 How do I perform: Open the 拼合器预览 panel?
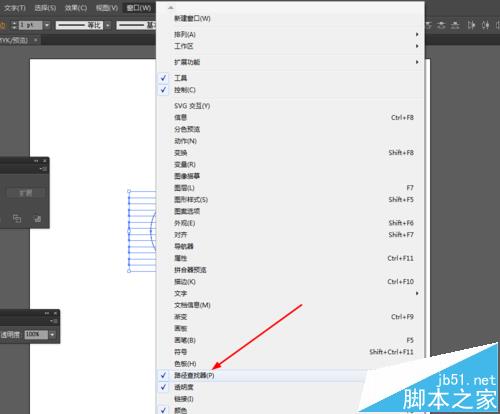(x=290, y=270)
